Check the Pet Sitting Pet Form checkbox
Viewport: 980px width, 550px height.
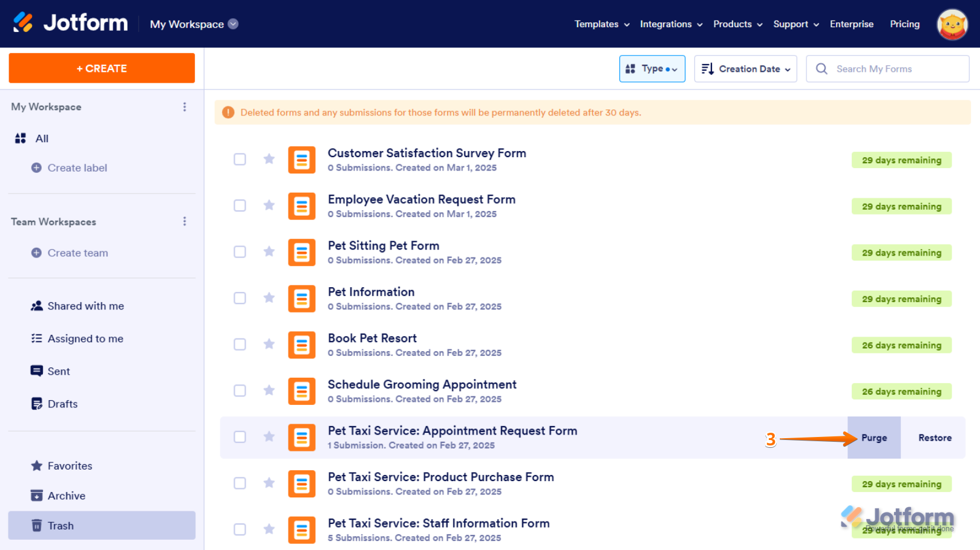coord(240,252)
